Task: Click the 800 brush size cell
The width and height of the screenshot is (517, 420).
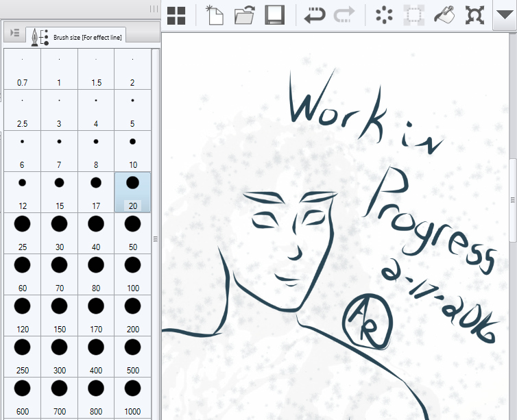Action: click(x=96, y=398)
